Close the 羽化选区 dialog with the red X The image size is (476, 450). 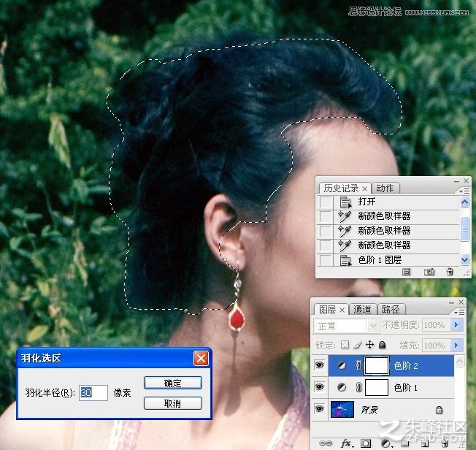(201, 358)
